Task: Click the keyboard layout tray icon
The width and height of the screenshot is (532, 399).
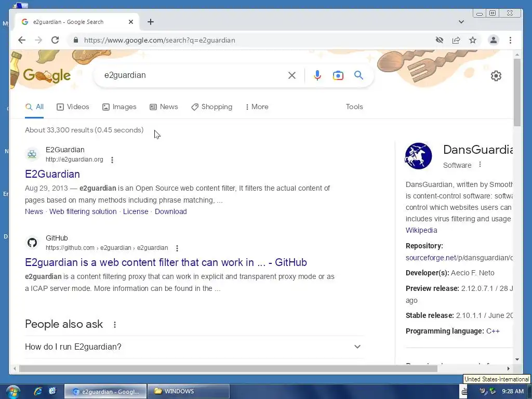Action: (464, 392)
